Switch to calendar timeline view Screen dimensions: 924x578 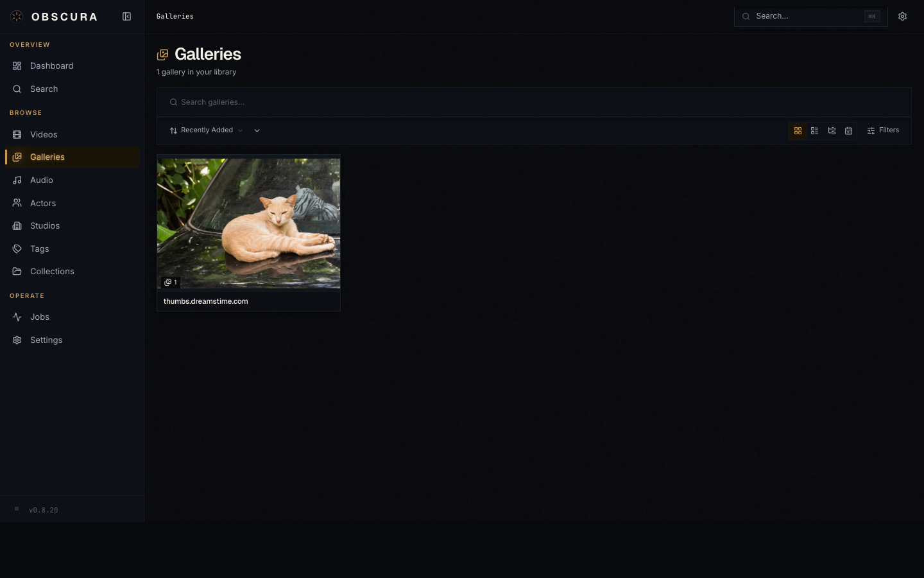coord(848,131)
